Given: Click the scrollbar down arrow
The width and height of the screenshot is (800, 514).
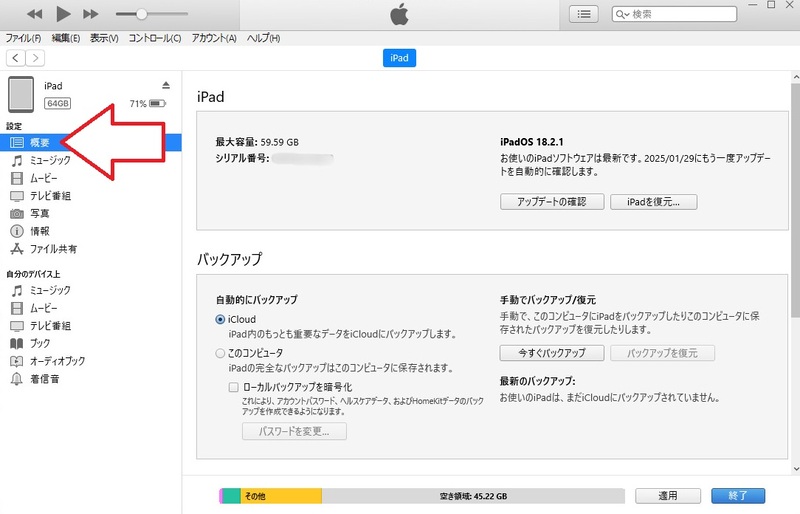Looking at the screenshot, I should pyautogui.click(x=796, y=469).
